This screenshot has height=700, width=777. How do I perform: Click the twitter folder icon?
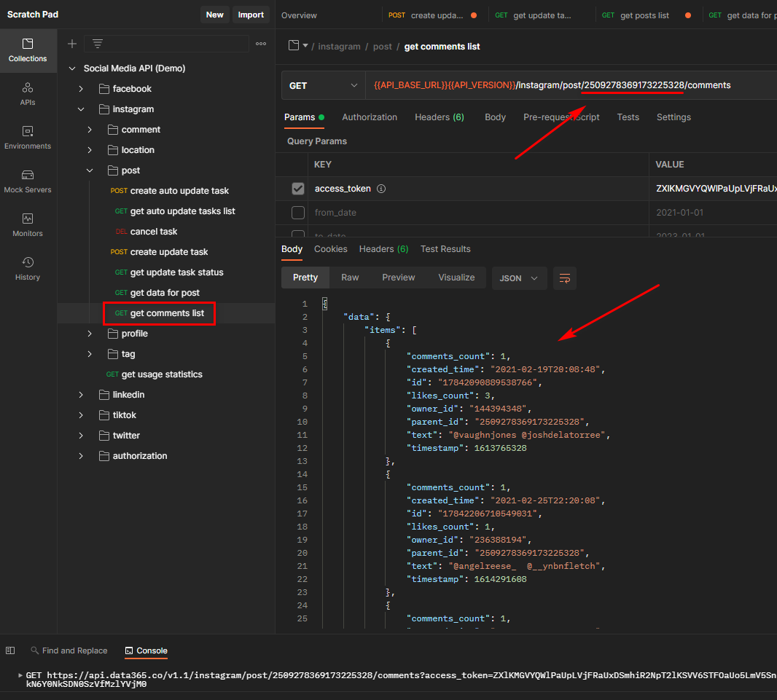click(x=104, y=435)
